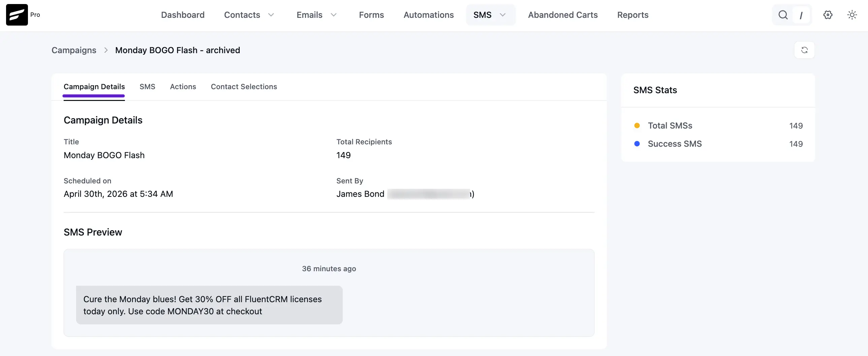This screenshot has height=356, width=868.
Task: Go to Reports
Action: point(632,15)
